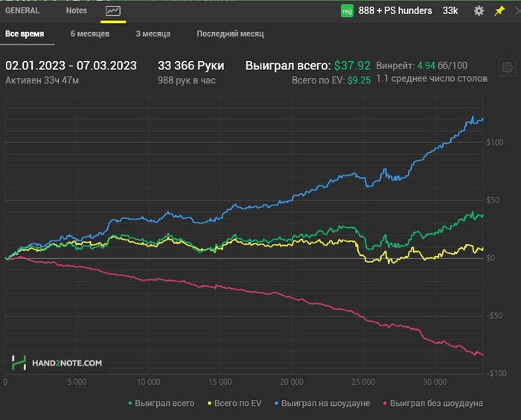The width and height of the screenshot is (521, 420).
Task: Toggle Выиграл всего legend series
Action: [162, 404]
